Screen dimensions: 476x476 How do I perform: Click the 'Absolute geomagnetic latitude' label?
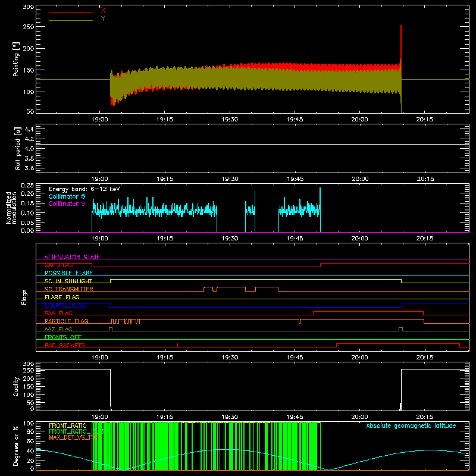[411, 426]
